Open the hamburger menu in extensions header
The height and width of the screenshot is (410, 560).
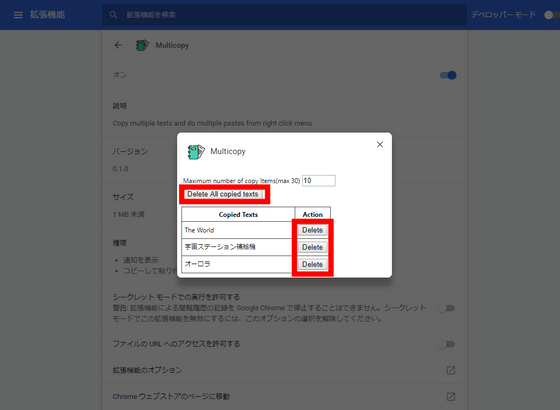click(x=18, y=15)
